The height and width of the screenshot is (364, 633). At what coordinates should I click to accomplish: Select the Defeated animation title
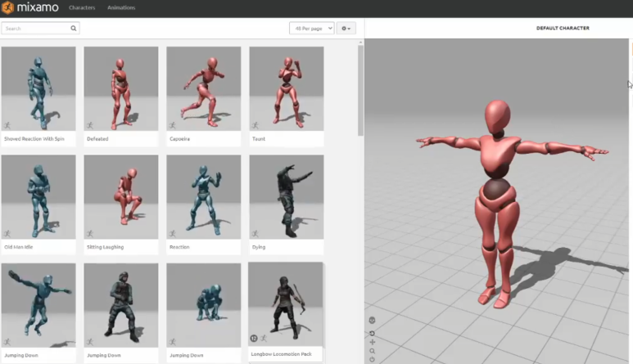coord(97,139)
